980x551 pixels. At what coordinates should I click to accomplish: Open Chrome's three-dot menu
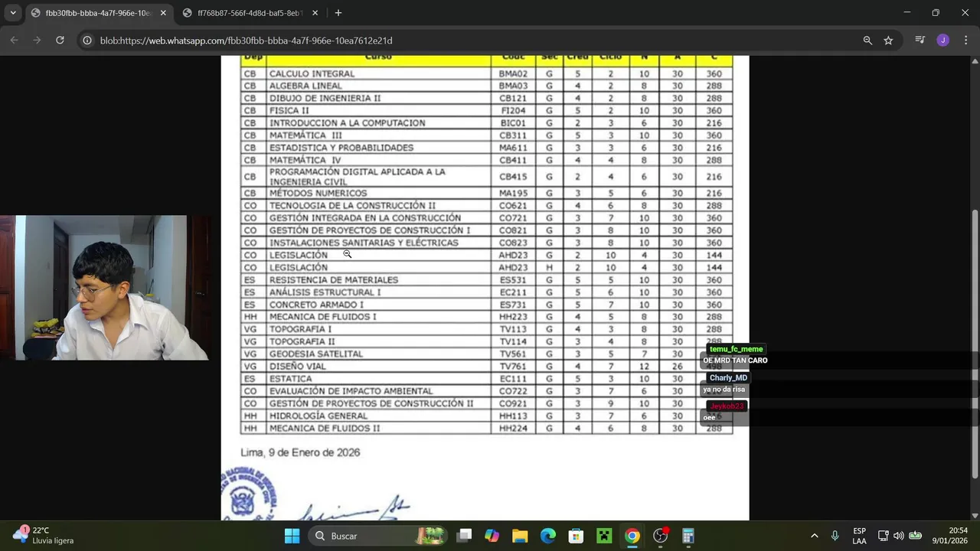click(965, 41)
